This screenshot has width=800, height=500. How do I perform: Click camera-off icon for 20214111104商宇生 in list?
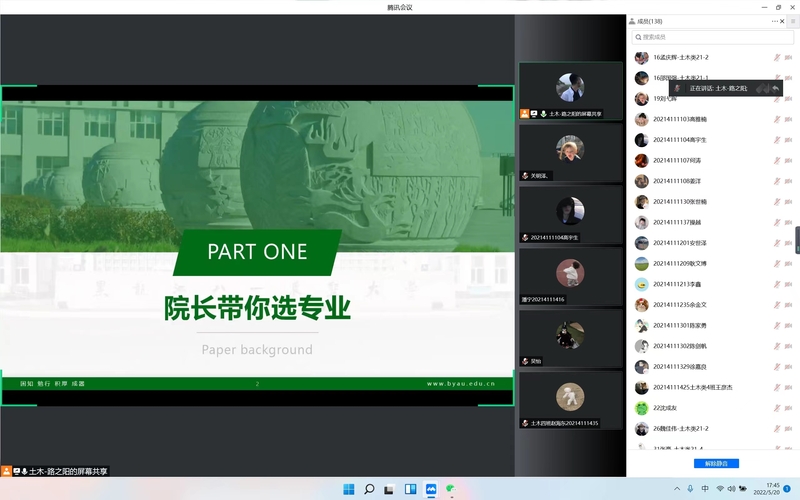point(789,140)
